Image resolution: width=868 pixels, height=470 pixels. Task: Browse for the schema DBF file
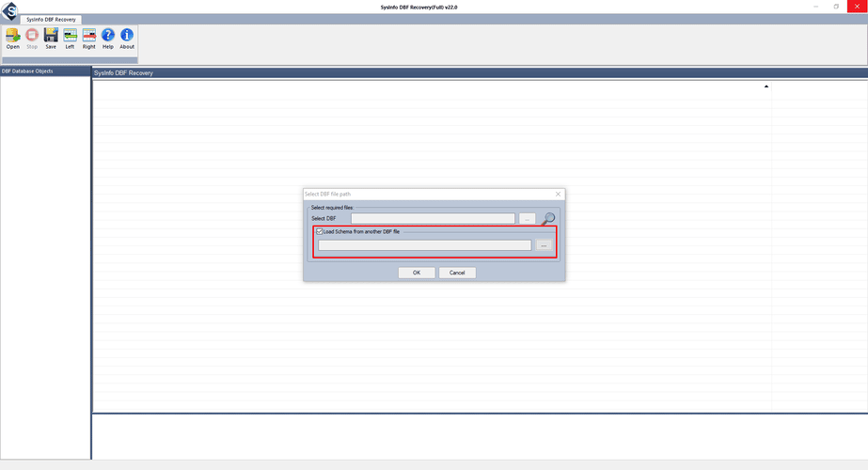tap(544, 245)
